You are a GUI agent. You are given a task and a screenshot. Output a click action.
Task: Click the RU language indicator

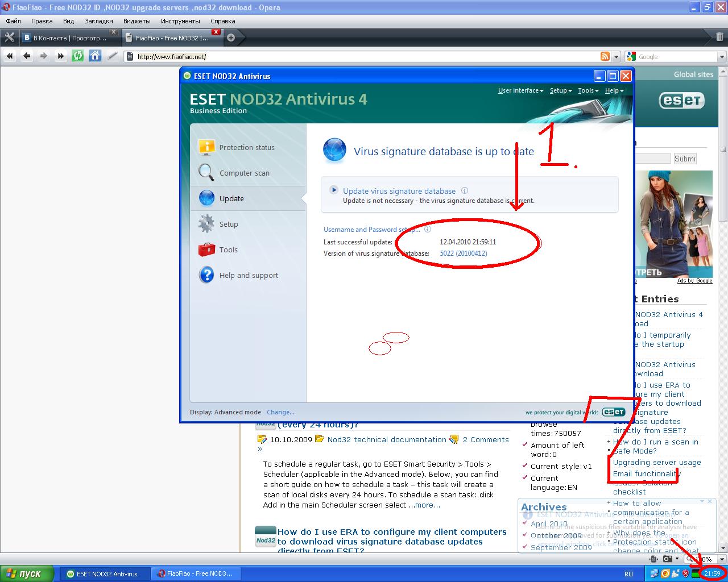coord(628,574)
